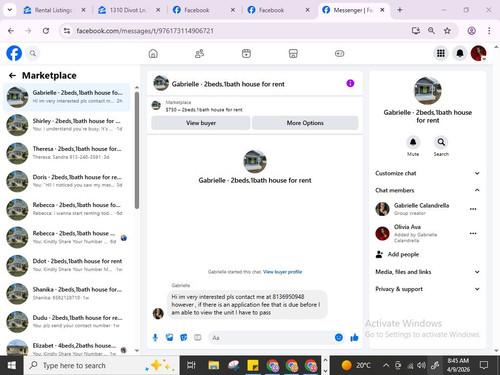Viewport: 500px width, 375px height.
Task: Attach a photo file icon
Action: (169, 338)
